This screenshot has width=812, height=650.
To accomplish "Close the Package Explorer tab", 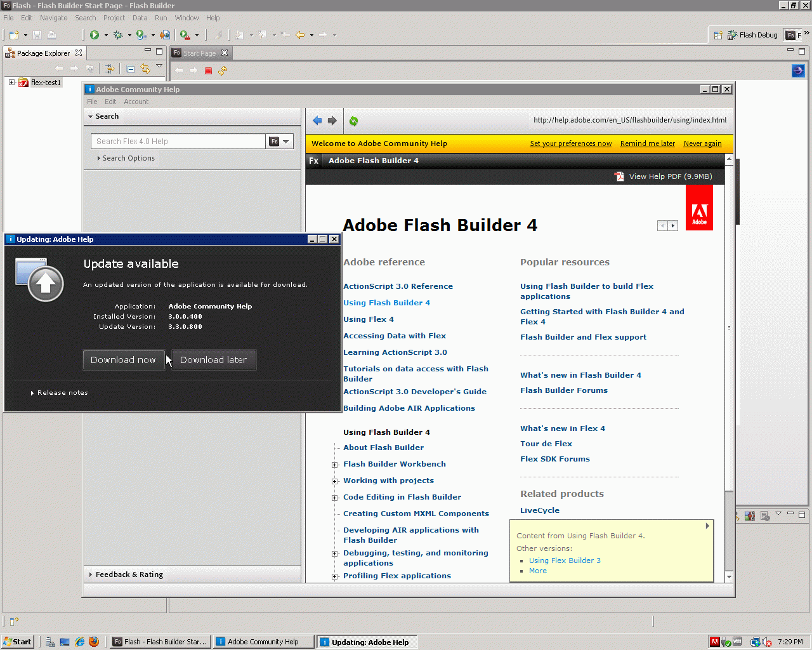I will (79, 53).
